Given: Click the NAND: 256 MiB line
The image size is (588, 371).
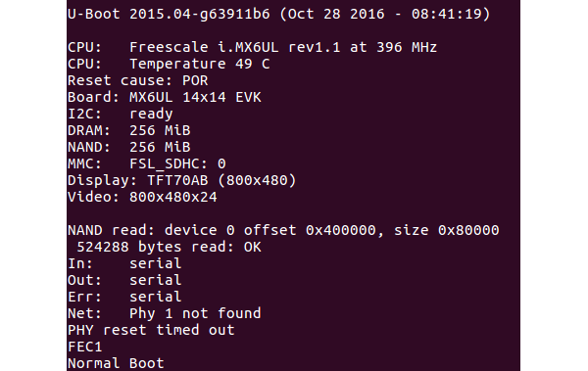Looking at the screenshot, I should [129, 147].
